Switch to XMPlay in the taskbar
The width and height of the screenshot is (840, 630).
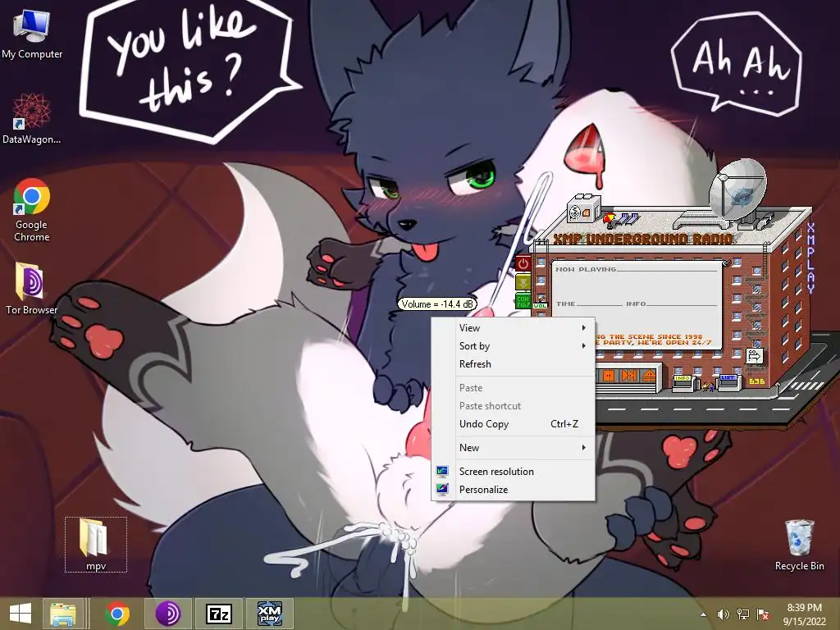coord(269,614)
